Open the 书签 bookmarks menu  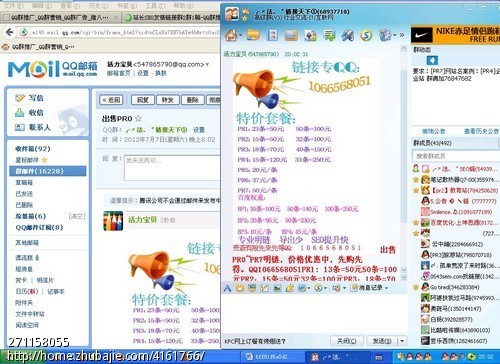click(x=127, y=6)
